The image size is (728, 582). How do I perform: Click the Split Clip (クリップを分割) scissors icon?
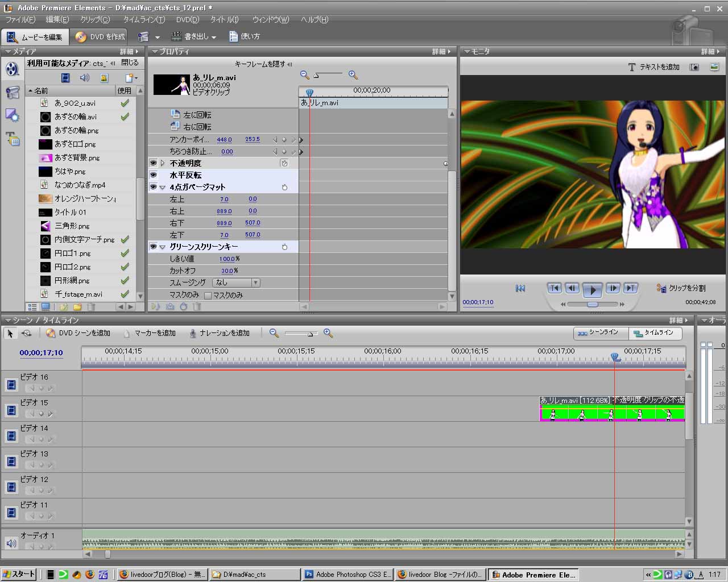pyautogui.click(x=661, y=288)
